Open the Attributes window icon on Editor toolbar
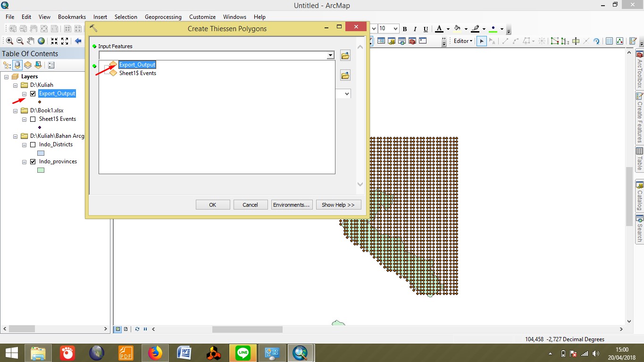 click(x=609, y=41)
